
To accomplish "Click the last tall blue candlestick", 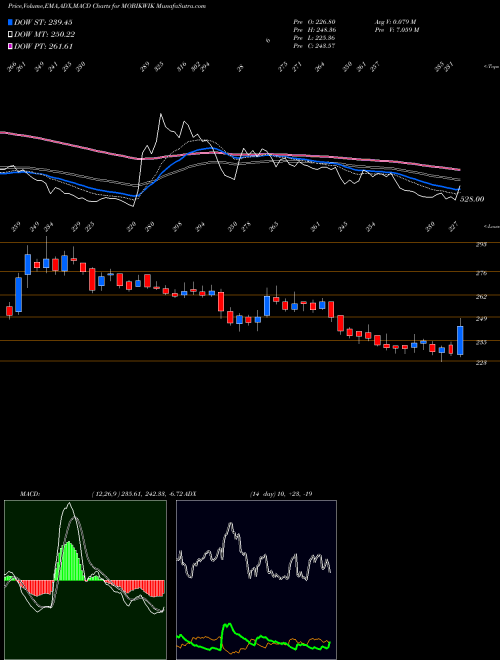I will tap(460, 340).
